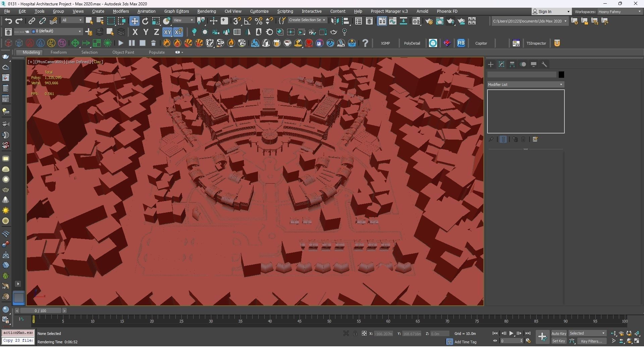This screenshot has width=644, height=349.
Task: Open the Modify panel tab
Action: point(501,64)
